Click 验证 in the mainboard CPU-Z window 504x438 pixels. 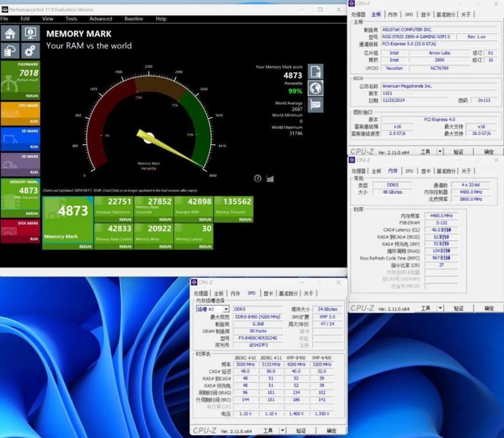coord(458,152)
